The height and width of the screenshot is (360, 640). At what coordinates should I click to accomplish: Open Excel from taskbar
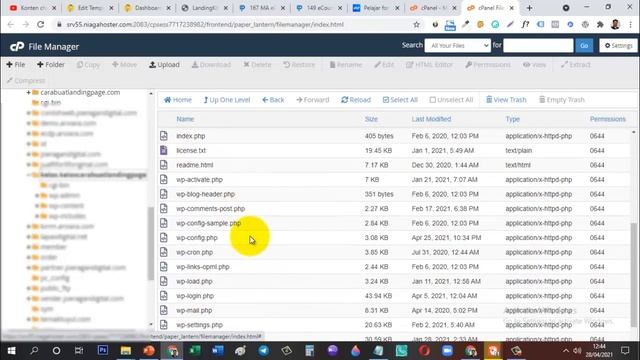[195, 351]
